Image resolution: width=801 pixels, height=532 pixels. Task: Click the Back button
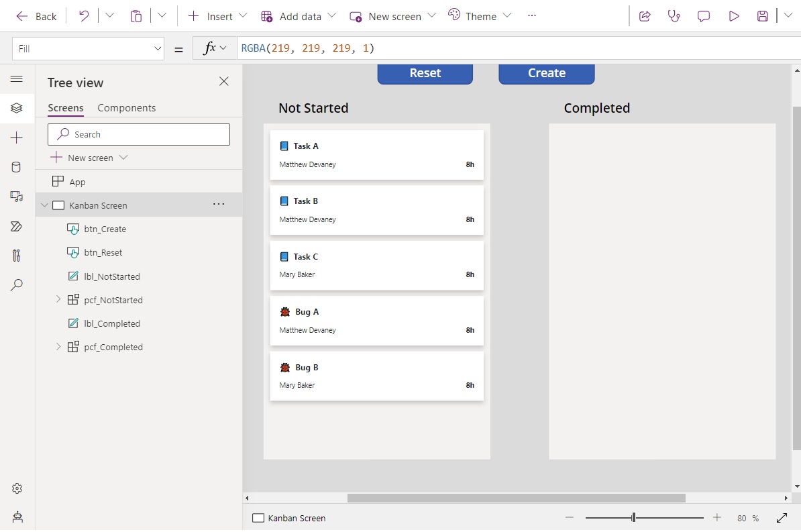(x=36, y=15)
